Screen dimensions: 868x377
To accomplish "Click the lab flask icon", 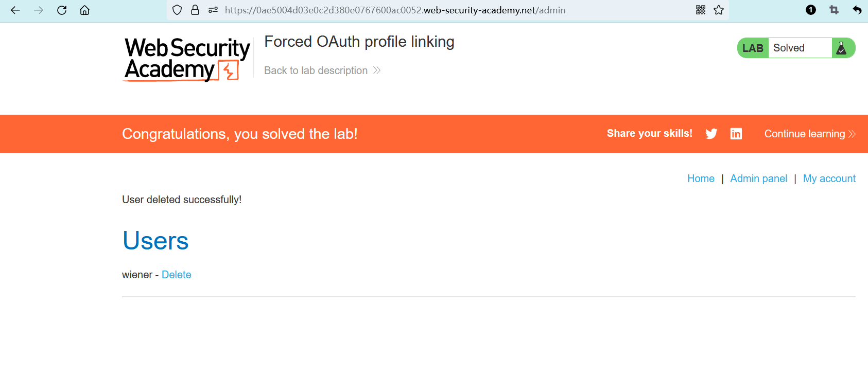I will 842,48.
